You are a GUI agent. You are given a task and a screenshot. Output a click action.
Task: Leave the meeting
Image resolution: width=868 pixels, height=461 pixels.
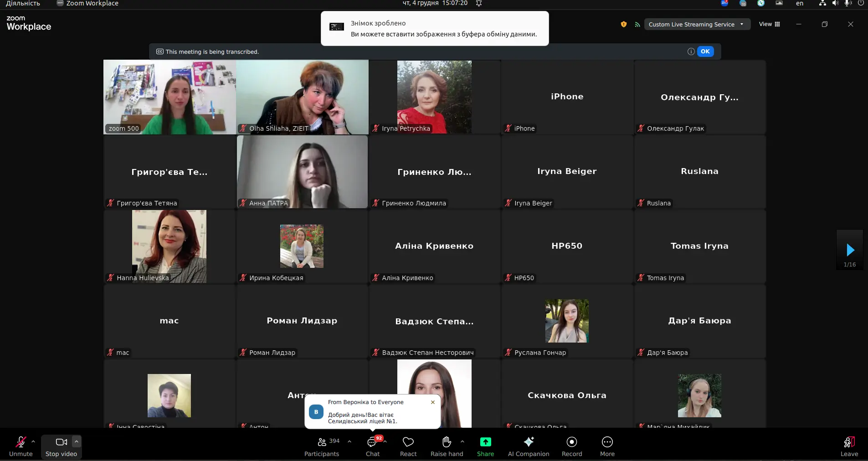click(x=849, y=447)
